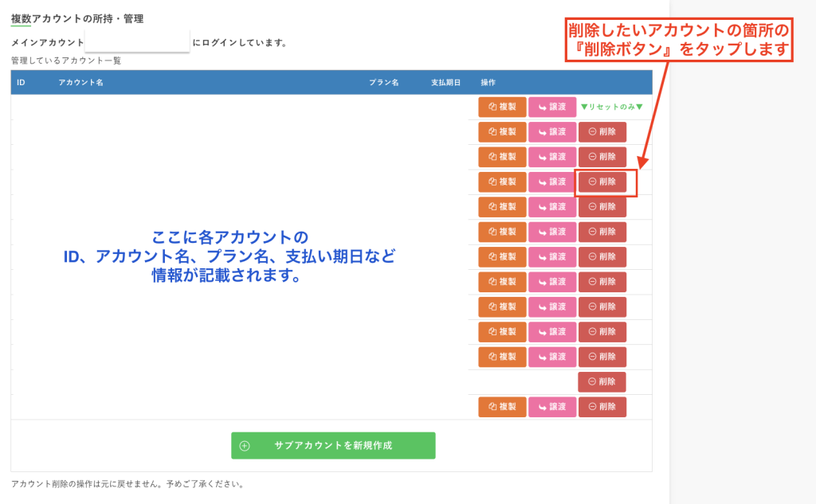
Task: Click the green リセットのみ link
Action: tap(611, 107)
